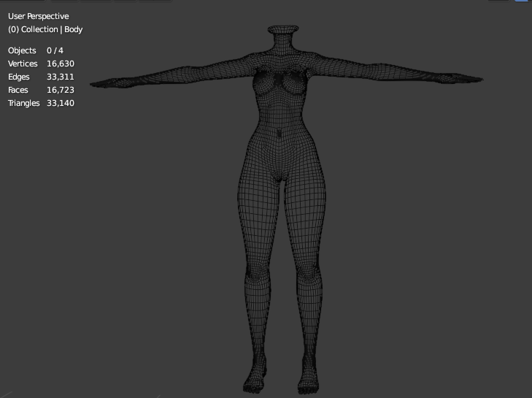Click the "Edges" statistics label
532x398 pixels.
[x=19, y=77]
